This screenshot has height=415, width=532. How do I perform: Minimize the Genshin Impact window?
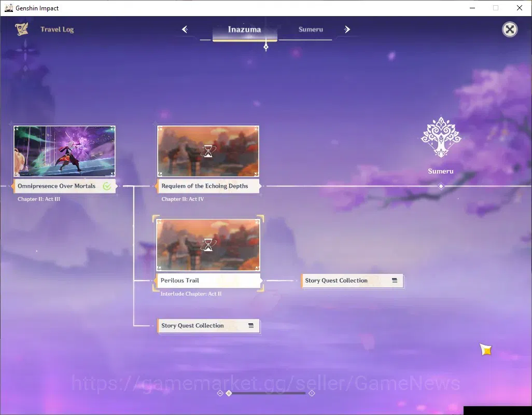(x=472, y=8)
